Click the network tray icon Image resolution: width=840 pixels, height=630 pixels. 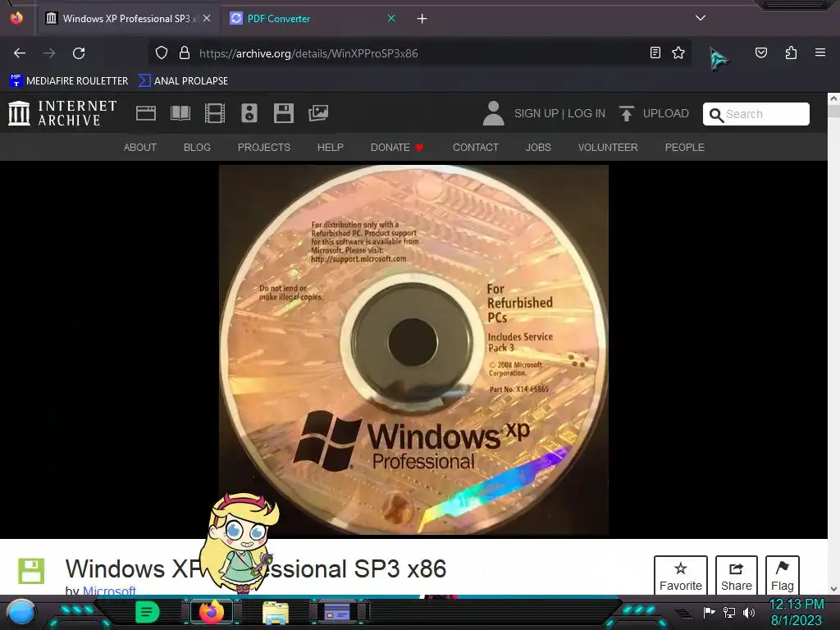coord(729,612)
